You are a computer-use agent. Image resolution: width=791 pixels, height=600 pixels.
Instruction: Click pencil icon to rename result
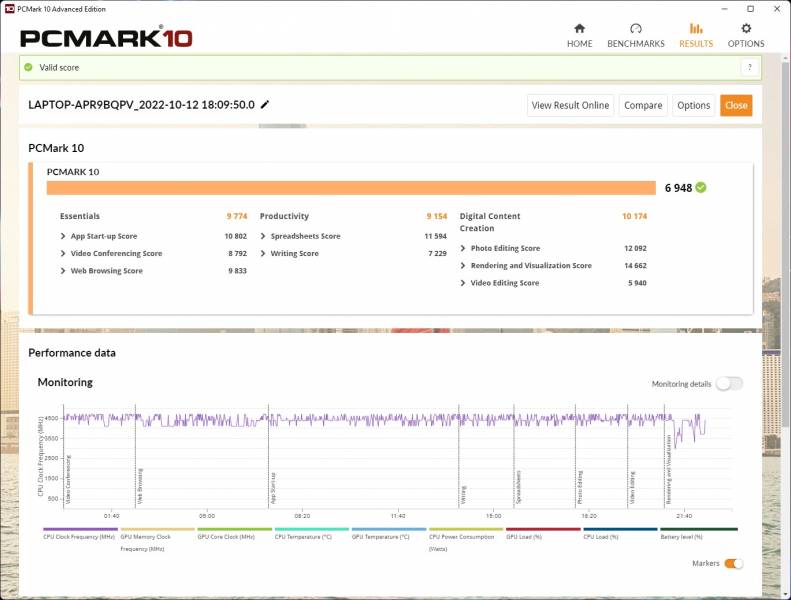click(x=265, y=104)
